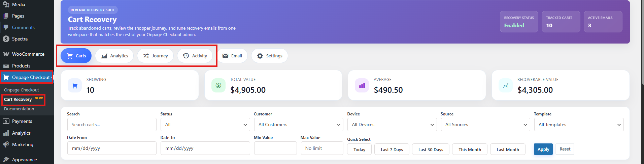Select the Last 30 Days quick filter
Image resolution: width=644 pixels, height=164 pixels.
[431, 149]
